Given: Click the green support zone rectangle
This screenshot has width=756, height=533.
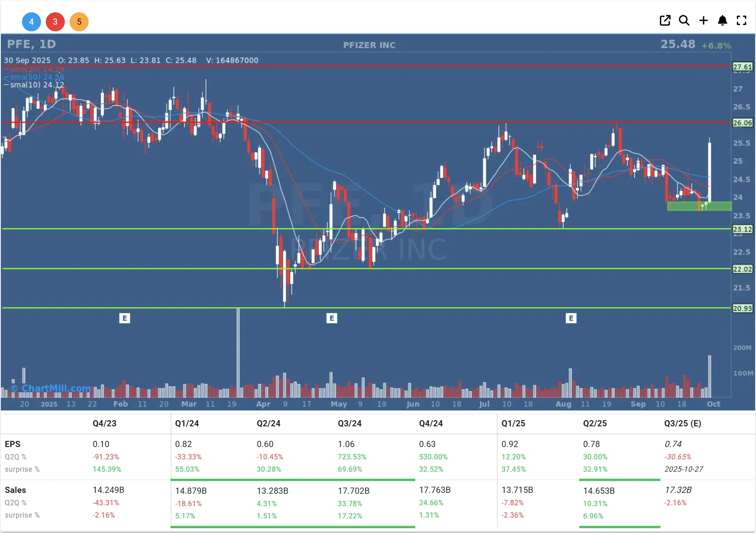Looking at the screenshot, I should coord(699,206).
